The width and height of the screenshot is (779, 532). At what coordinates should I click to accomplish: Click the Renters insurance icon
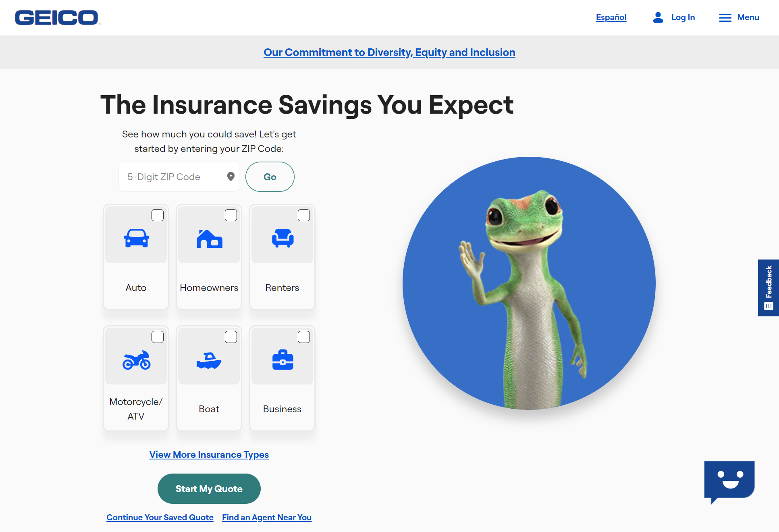coord(282,239)
